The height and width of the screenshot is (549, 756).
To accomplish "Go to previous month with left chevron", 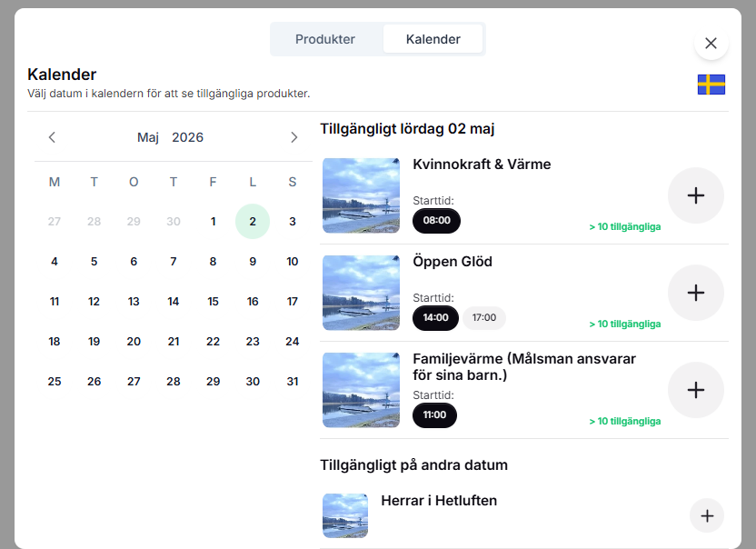I will 52,137.
